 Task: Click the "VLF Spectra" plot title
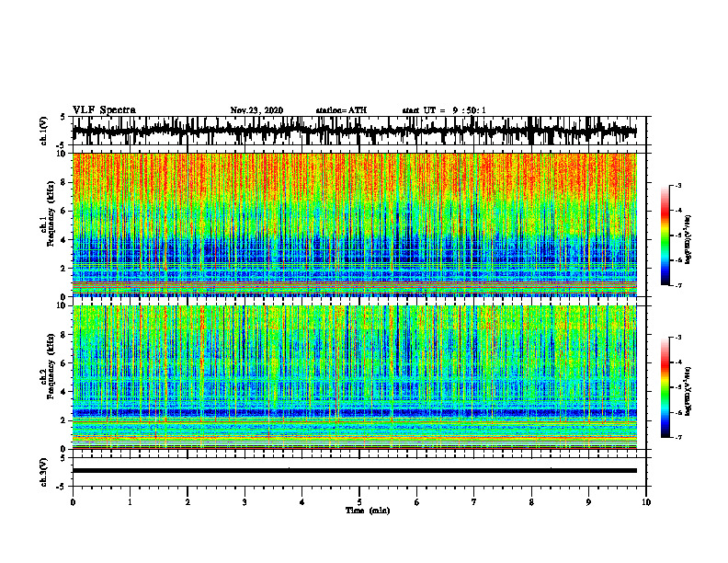coord(104,109)
